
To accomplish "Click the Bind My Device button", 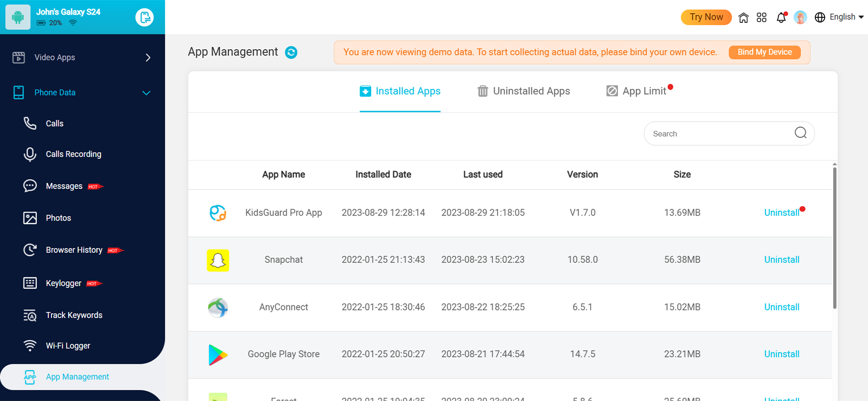I will tap(764, 52).
